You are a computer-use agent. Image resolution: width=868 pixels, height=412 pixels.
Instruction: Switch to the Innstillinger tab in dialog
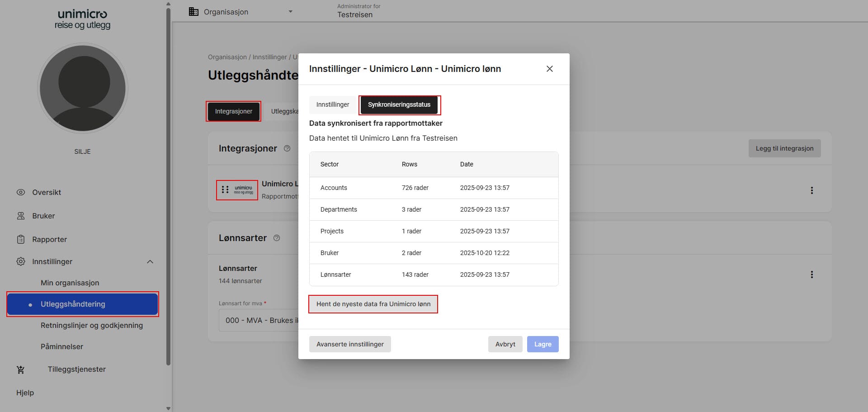point(332,104)
